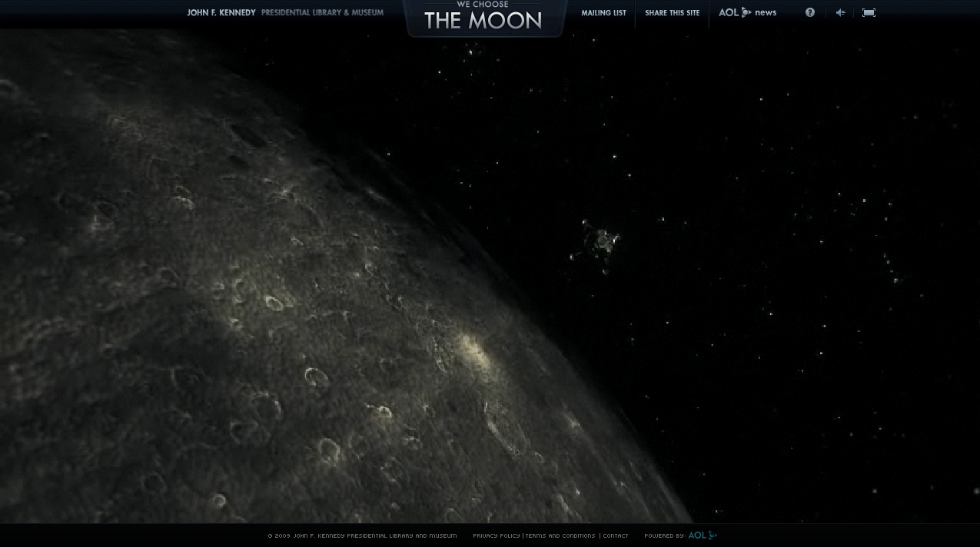This screenshot has height=547, width=980.
Task: Click the footer copyright Kennedy Library text
Action: (362, 535)
